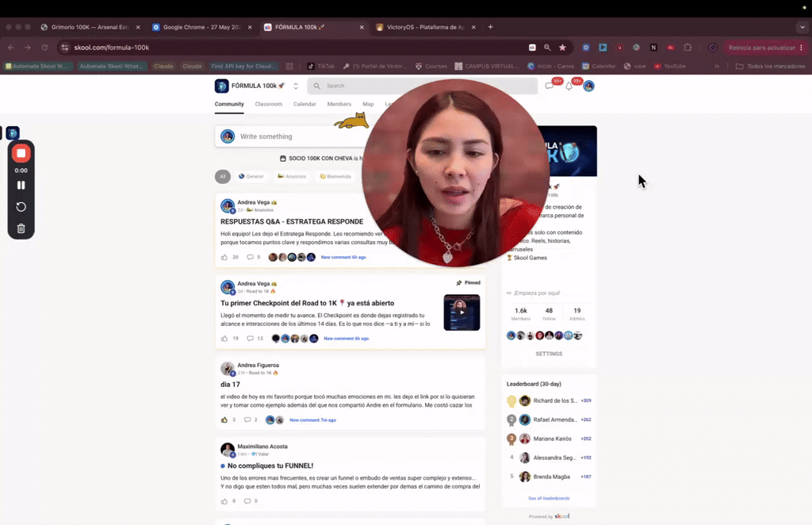Switch to the Community tab
Viewport: 812px width, 525px height.
tap(229, 104)
